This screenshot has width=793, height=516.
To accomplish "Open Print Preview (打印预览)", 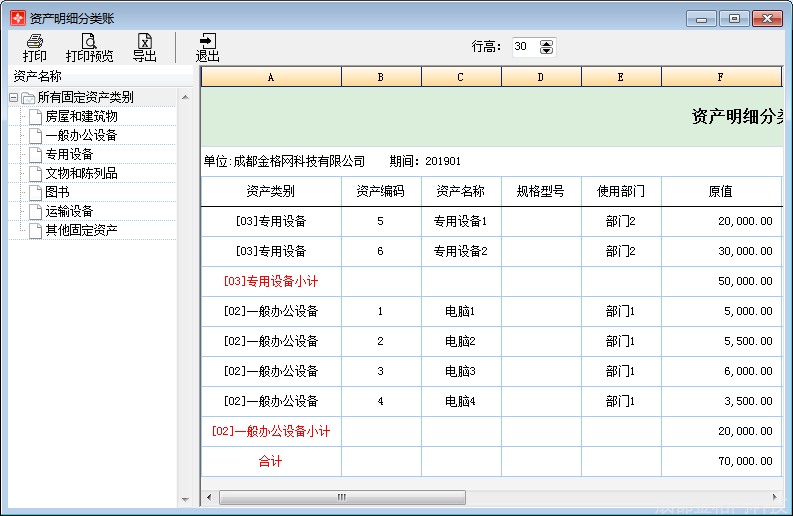I will pos(89,47).
